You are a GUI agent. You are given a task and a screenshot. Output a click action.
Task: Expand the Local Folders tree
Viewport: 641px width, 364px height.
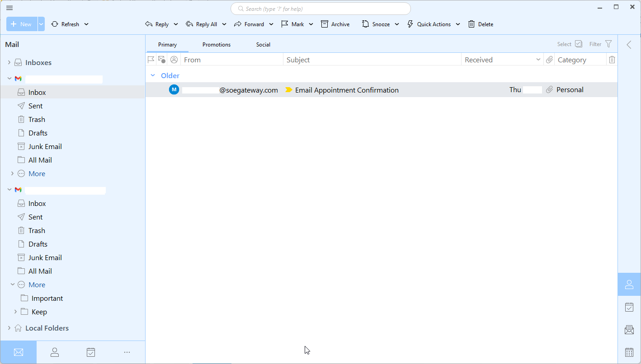9,328
